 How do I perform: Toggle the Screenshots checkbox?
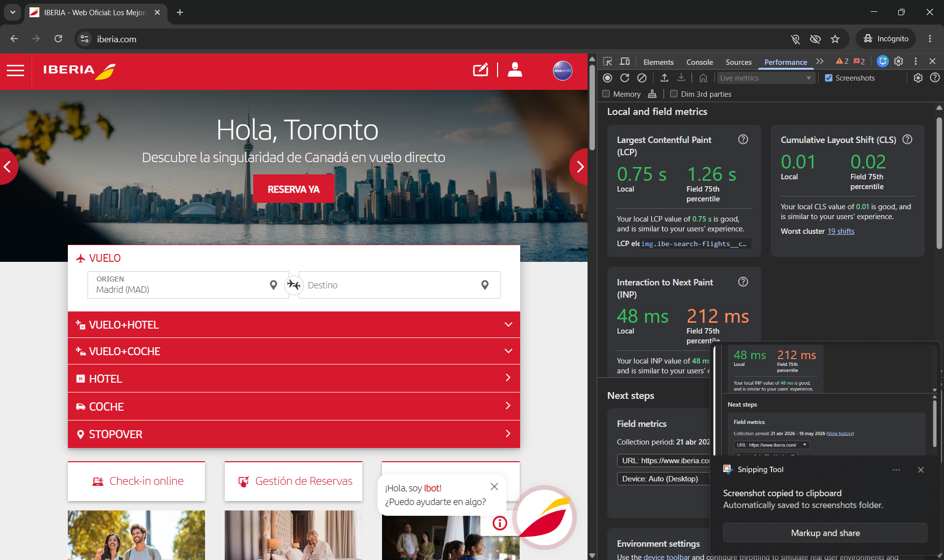829,78
